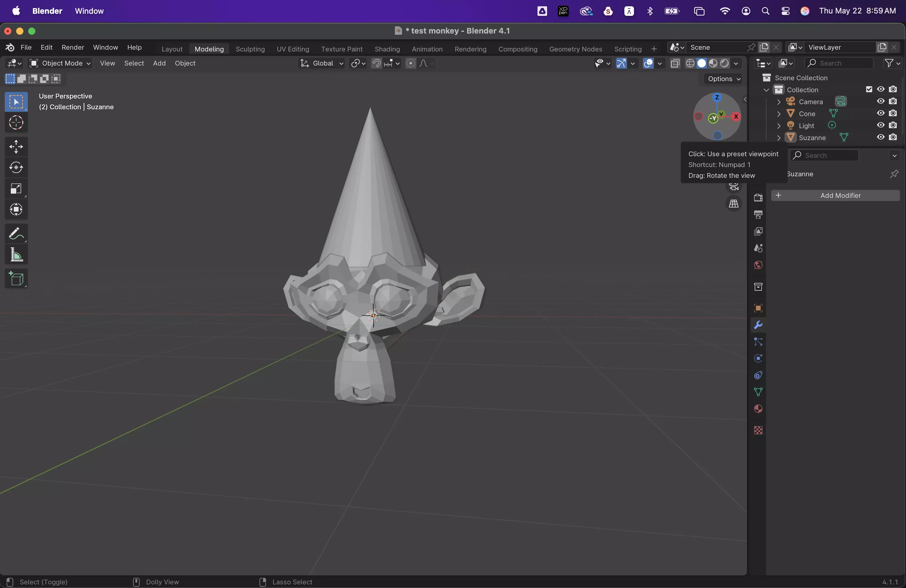The height and width of the screenshot is (588, 906).
Task: Open the File menu
Action: tap(26, 47)
